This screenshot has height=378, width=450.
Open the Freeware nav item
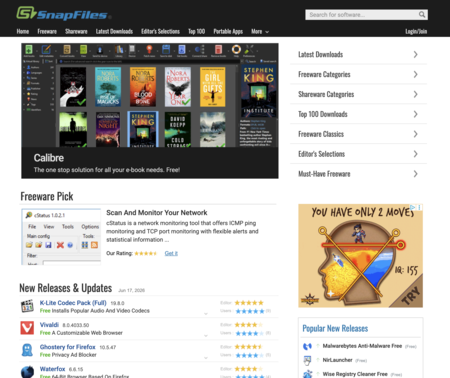click(x=47, y=31)
